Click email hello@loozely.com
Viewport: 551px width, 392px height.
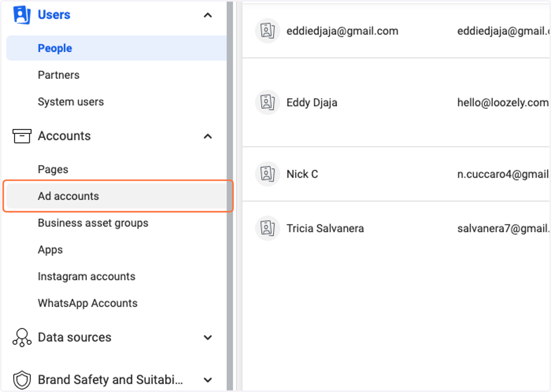click(503, 102)
